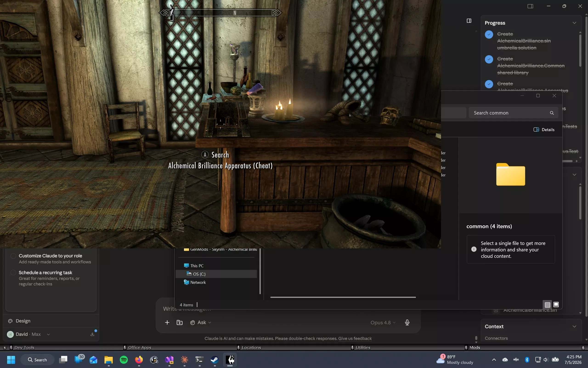The height and width of the screenshot is (368, 588).
Task: Toggle the AlchemicalBrilliance.sln umbrella solution step
Action: (489, 34)
